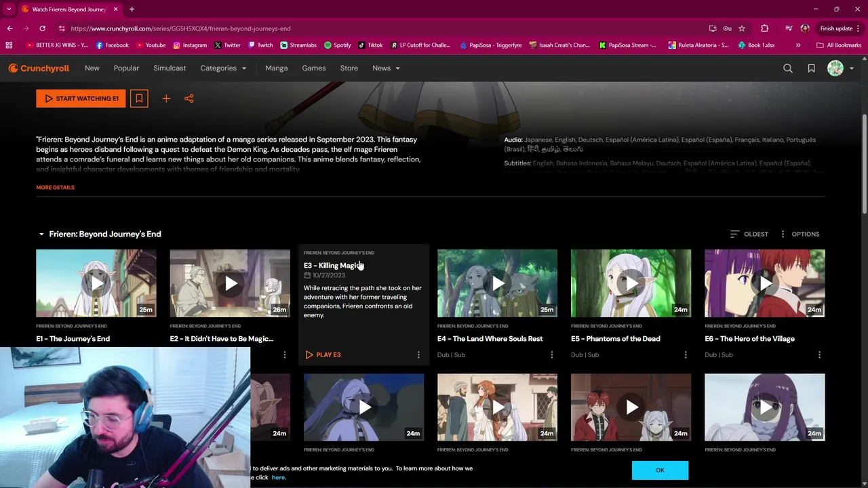The width and height of the screenshot is (868, 488).
Task: Open the Categories dropdown
Action: tap(223, 68)
